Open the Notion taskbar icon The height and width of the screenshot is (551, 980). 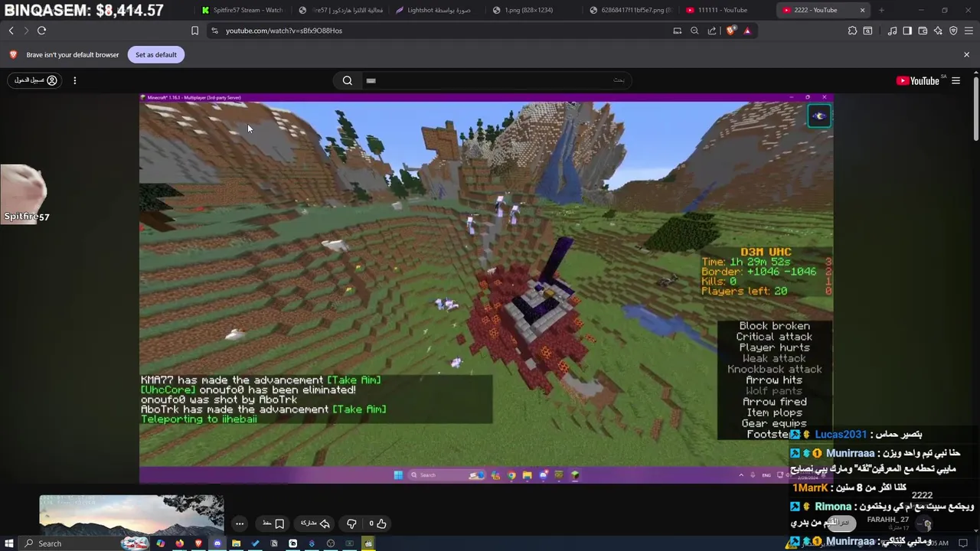[274, 543]
